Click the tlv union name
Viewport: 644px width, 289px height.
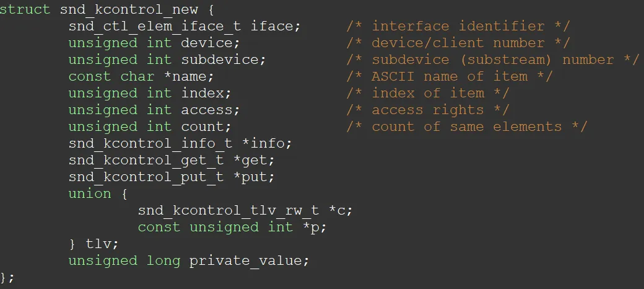click(98, 244)
